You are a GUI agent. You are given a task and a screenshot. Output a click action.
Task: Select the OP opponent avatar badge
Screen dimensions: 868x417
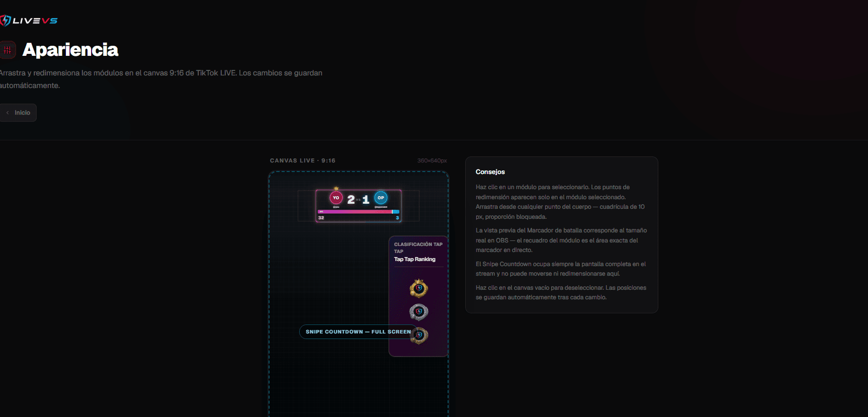click(381, 198)
